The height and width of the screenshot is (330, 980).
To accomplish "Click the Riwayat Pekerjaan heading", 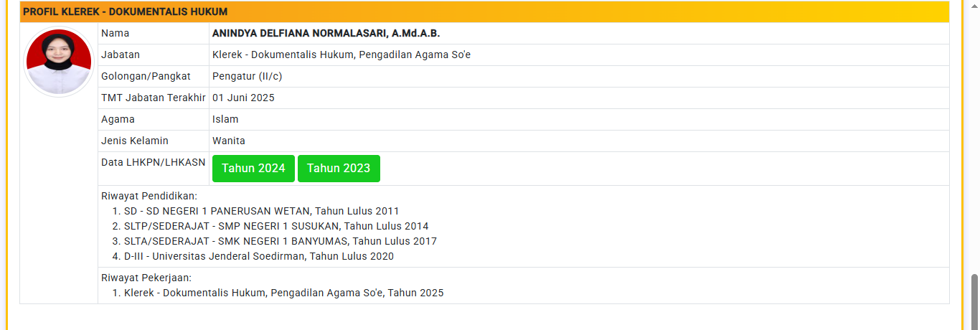I will click(147, 278).
